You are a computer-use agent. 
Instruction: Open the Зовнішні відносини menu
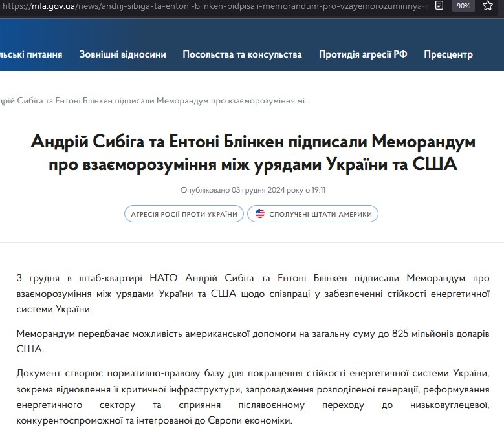coord(122,54)
